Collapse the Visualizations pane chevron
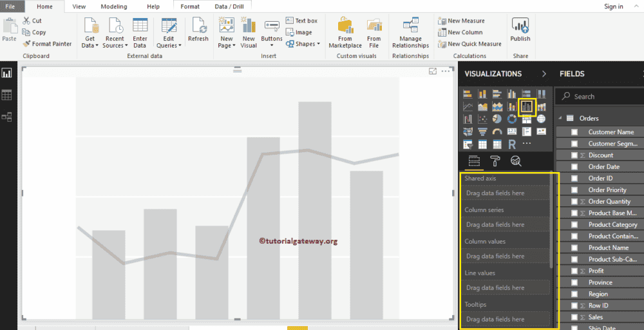This screenshot has width=644, height=330. [544, 74]
